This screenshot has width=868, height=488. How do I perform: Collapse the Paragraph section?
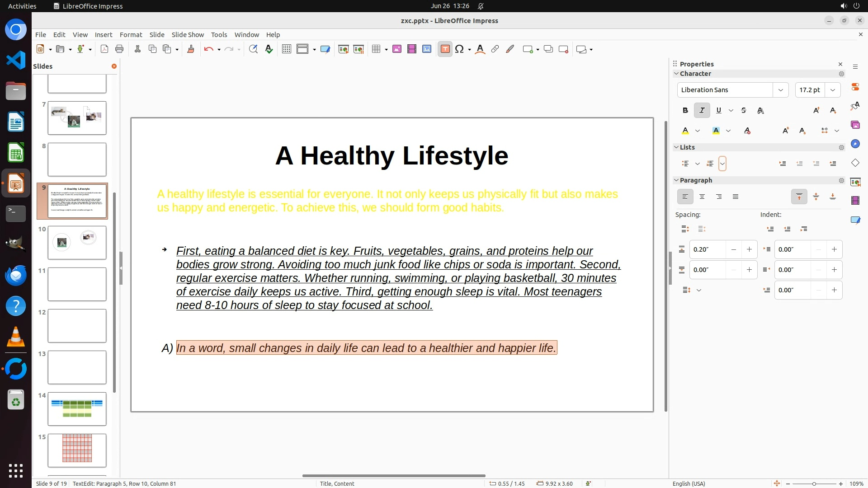[676, 180]
